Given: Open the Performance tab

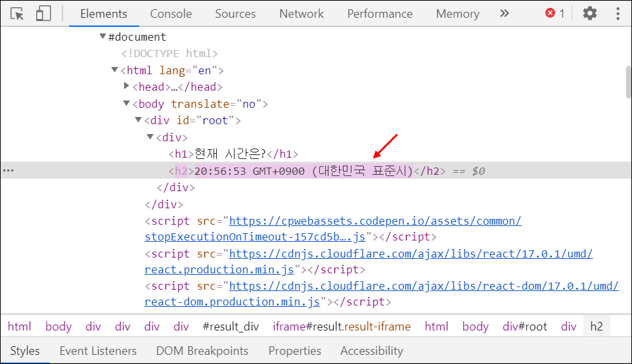Looking at the screenshot, I should [380, 14].
